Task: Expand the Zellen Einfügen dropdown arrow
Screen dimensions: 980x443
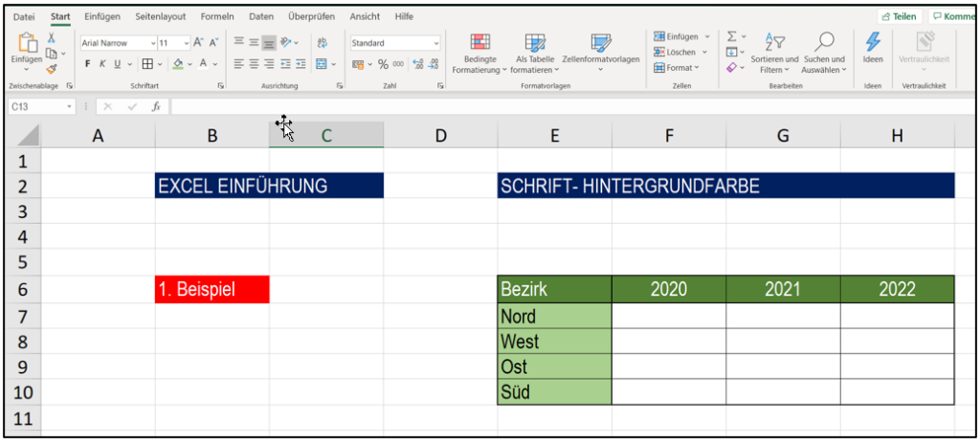Action: pos(707,37)
